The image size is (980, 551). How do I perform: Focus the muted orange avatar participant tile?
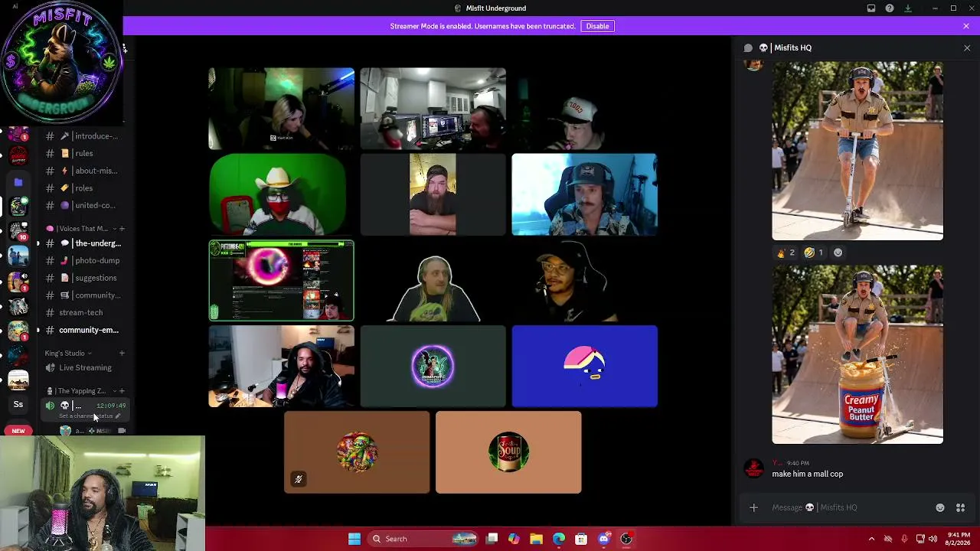click(x=357, y=452)
